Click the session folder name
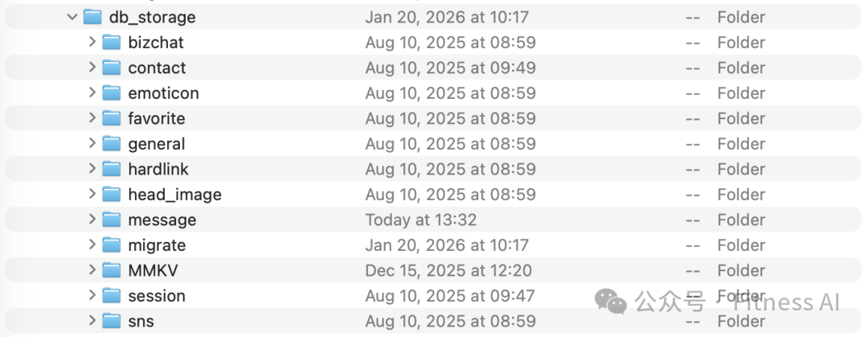This screenshot has width=868, height=337. (x=157, y=296)
